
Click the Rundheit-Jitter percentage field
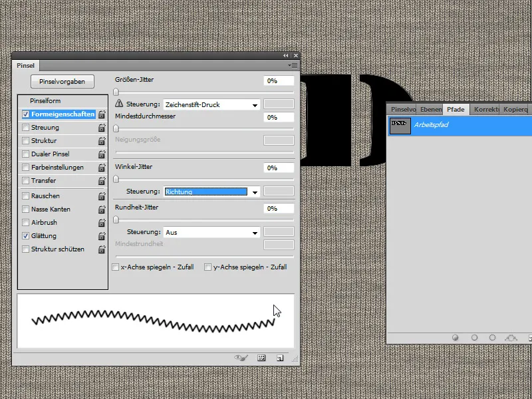pos(279,209)
